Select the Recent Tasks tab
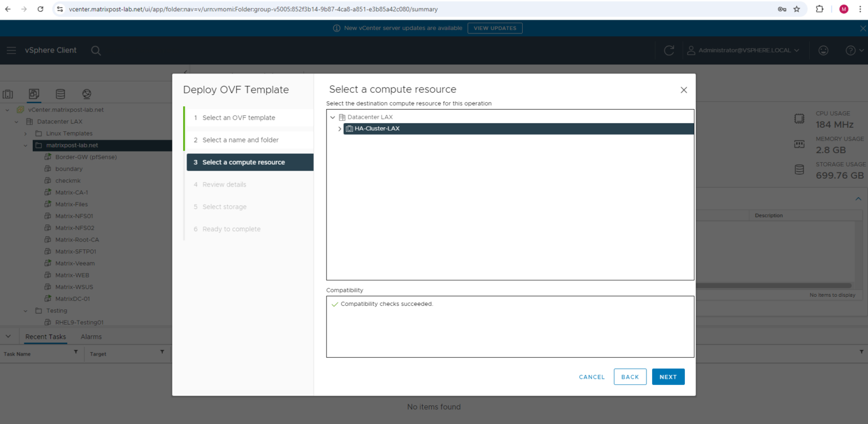The image size is (868, 424). [45, 336]
